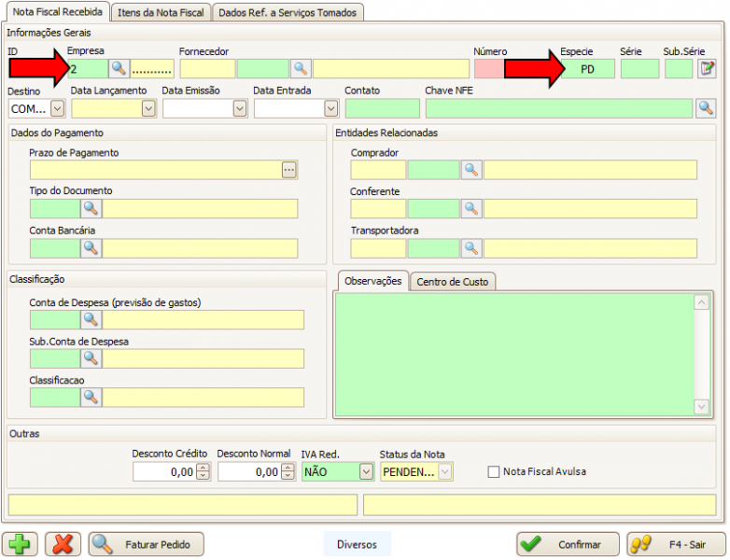Click the Comprador search icon
This screenshot has height=560, width=730.
click(471, 170)
